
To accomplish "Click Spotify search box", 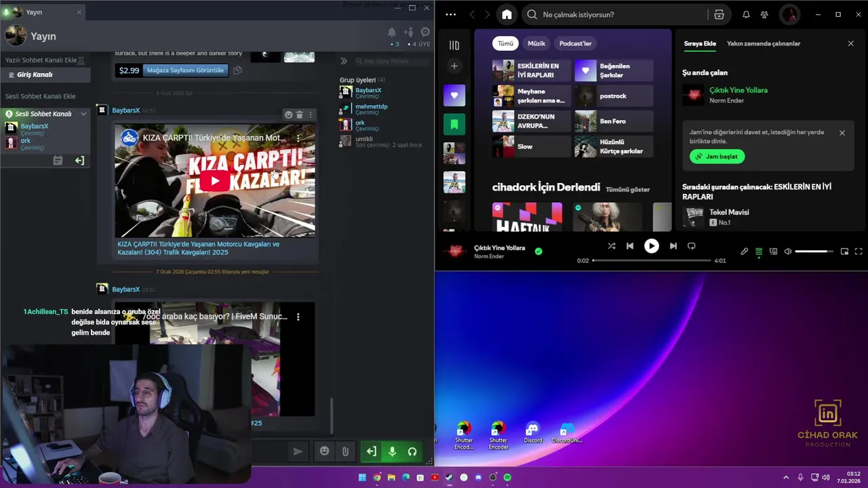I will [617, 14].
